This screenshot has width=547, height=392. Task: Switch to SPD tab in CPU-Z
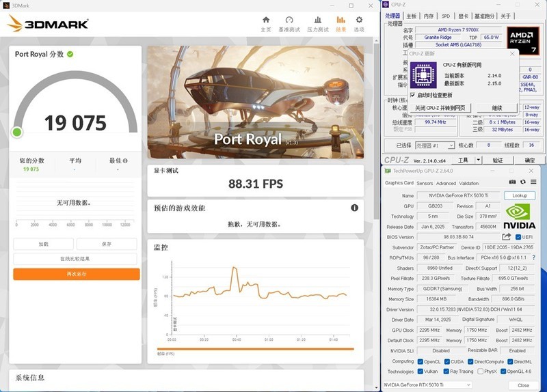click(x=446, y=16)
